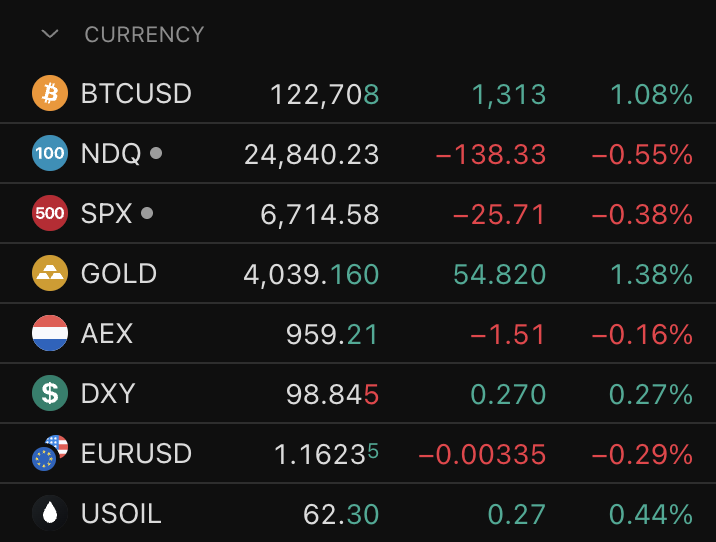The width and height of the screenshot is (716, 542).
Task: Click the blue 100 NDQ icon
Action: (x=49, y=154)
